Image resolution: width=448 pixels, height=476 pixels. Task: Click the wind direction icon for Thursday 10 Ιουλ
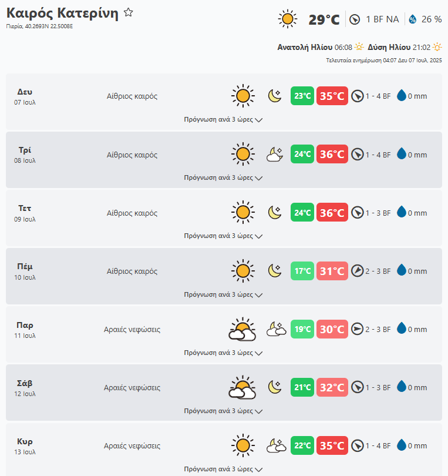click(358, 271)
